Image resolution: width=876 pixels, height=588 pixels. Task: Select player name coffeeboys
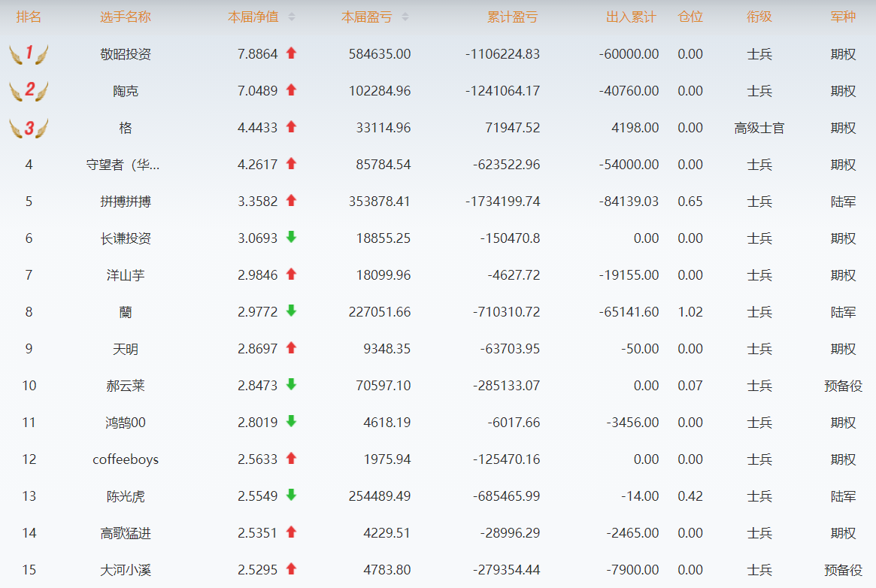[x=126, y=459]
